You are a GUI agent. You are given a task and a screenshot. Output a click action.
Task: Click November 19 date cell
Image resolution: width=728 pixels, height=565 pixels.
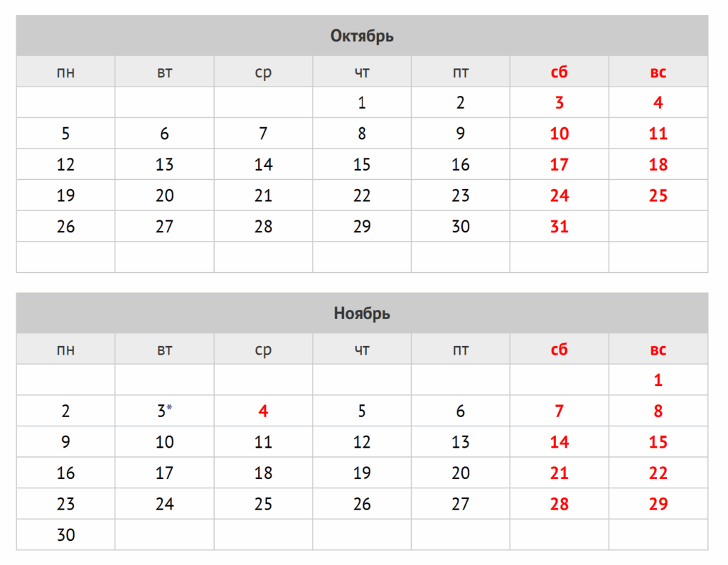pyautogui.click(x=362, y=473)
